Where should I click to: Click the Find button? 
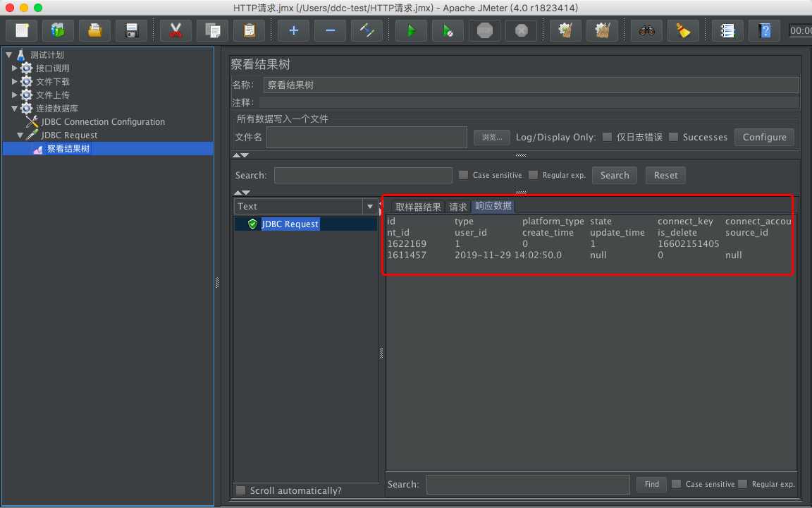(651, 484)
